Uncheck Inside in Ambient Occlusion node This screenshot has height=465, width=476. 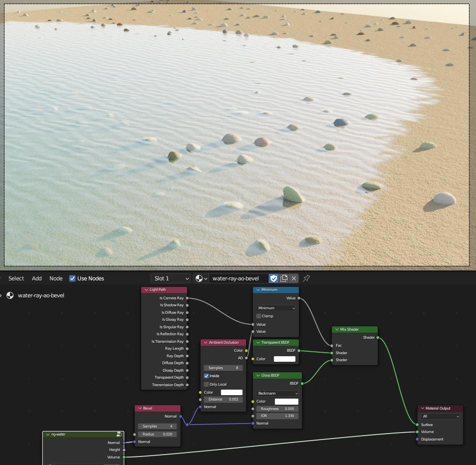point(207,376)
